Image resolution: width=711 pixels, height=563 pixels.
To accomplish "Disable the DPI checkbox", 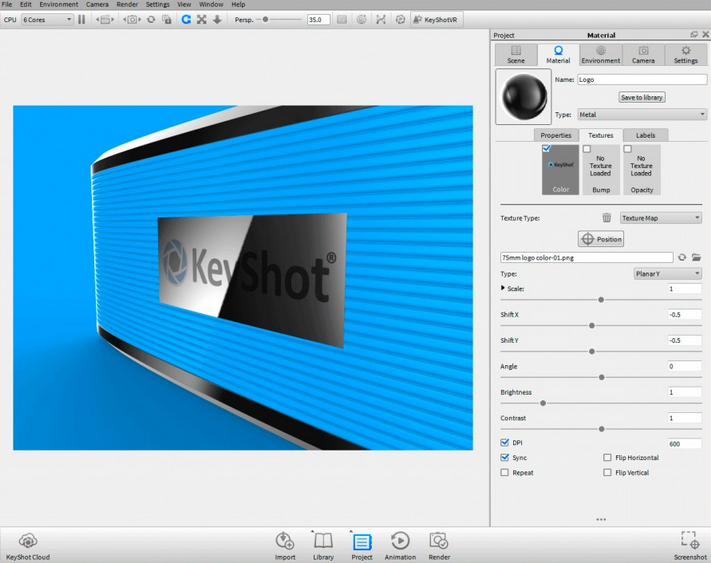I will 505,443.
